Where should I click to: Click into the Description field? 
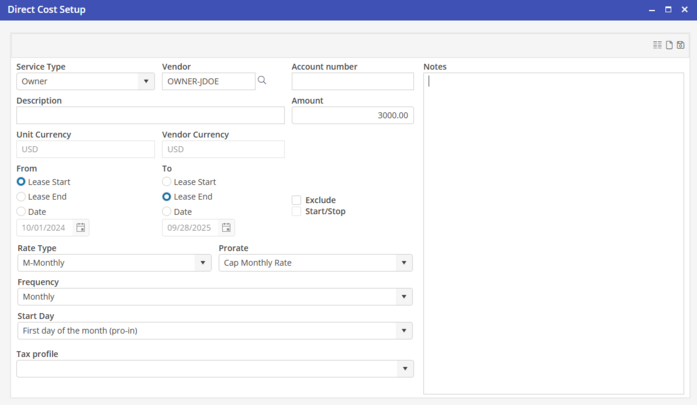pos(150,116)
